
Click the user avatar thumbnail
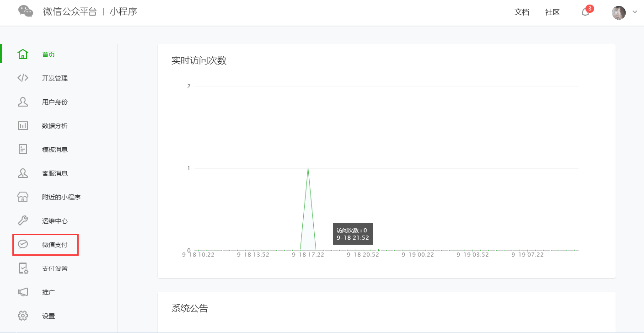pos(618,13)
